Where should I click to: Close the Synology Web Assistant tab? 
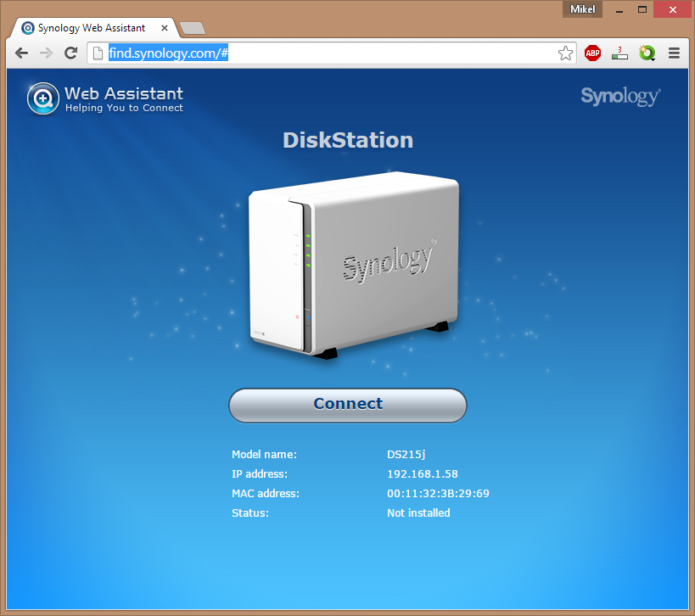[165, 28]
